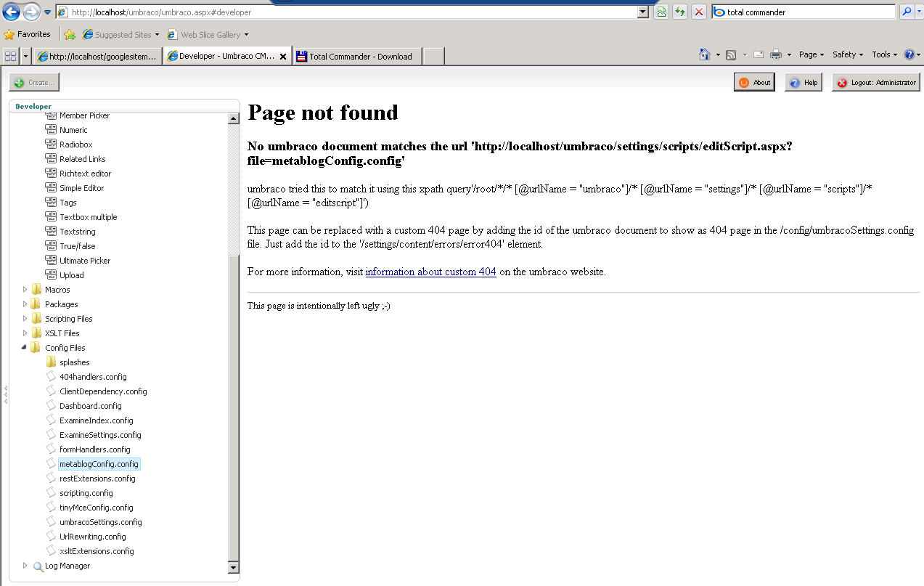Collapse the Config Files tree node
The width and height of the screenshot is (924, 586).
[25, 348]
